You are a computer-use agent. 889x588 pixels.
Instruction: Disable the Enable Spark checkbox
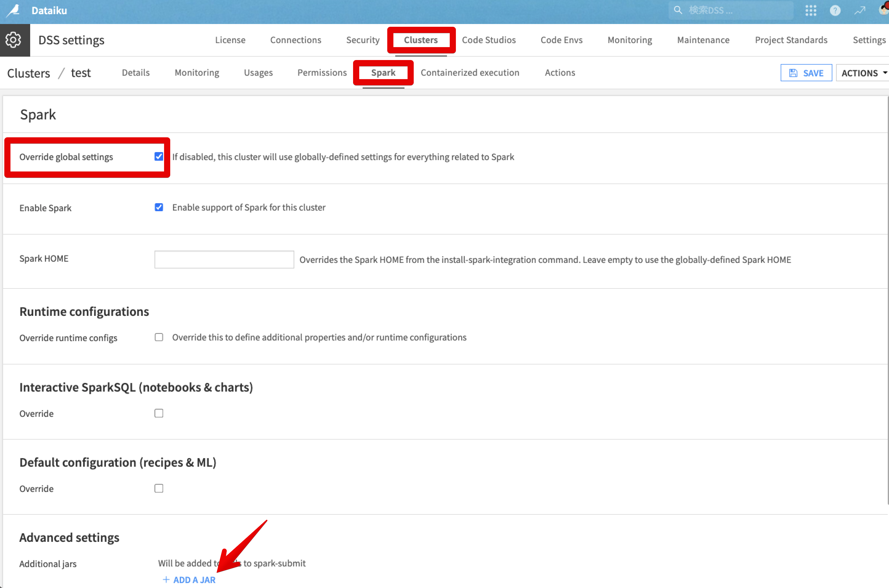pos(159,207)
